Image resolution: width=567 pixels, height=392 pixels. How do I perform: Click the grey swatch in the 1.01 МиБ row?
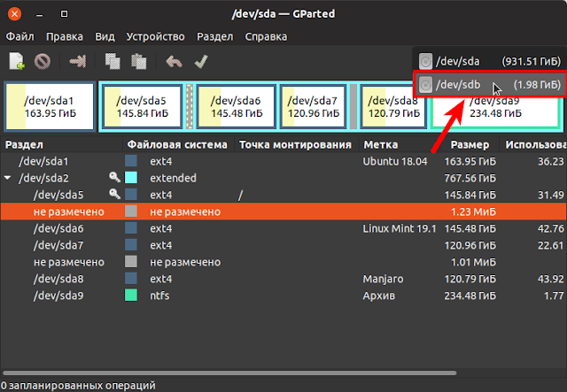[x=131, y=261]
